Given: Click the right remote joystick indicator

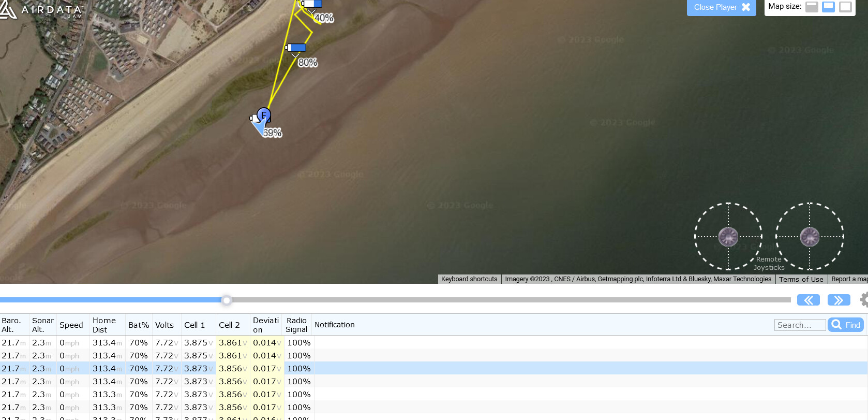Looking at the screenshot, I should (810, 236).
